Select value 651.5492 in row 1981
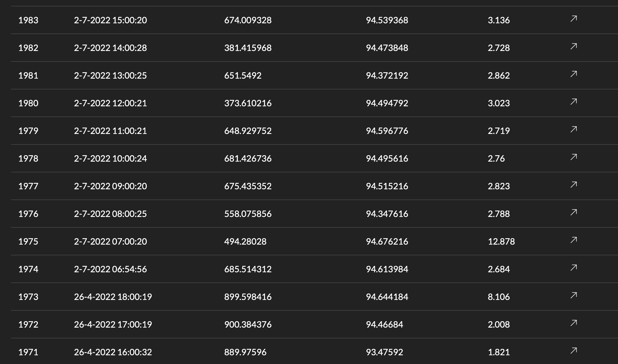The image size is (618, 364). point(243,75)
